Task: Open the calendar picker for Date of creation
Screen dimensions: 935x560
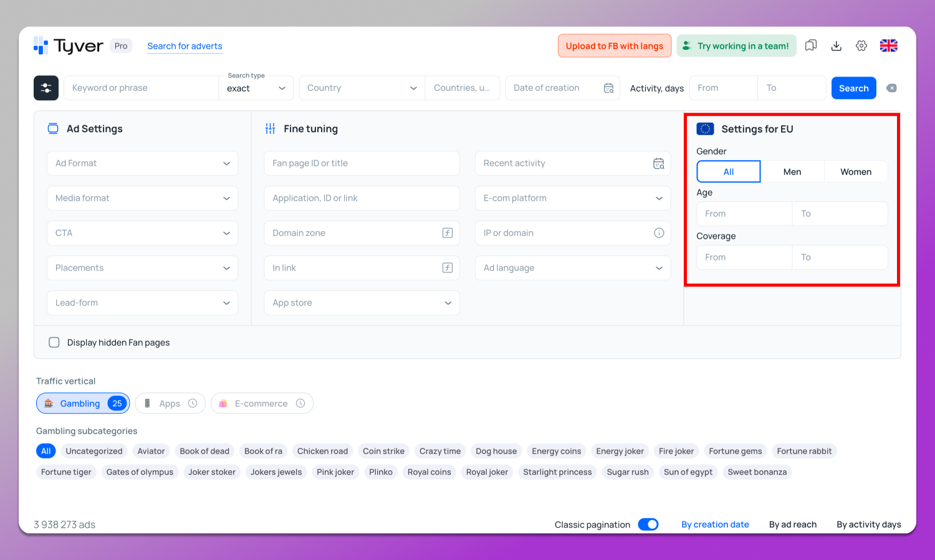Action: 608,88
